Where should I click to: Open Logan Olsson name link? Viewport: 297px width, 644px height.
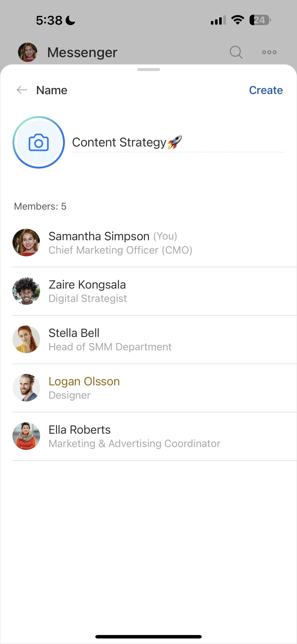(x=84, y=381)
